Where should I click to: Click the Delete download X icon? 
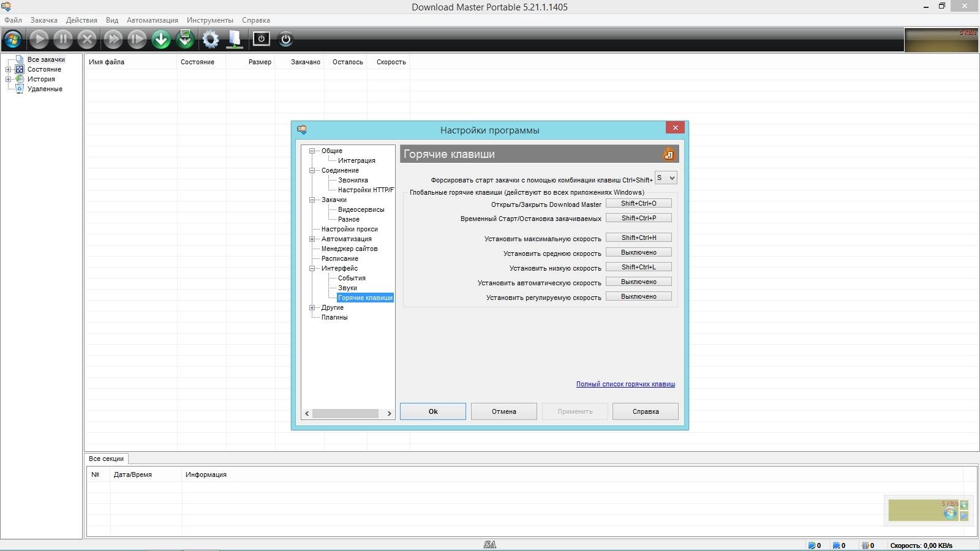(x=87, y=39)
